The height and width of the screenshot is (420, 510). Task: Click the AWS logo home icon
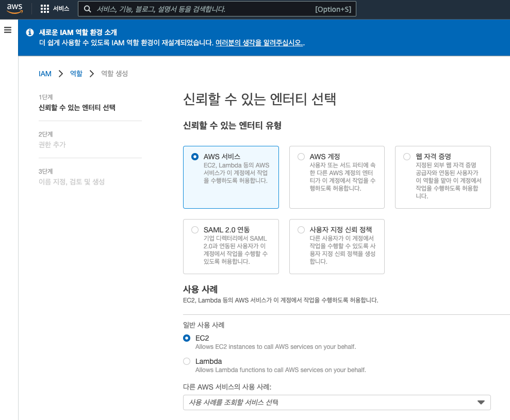point(14,9)
